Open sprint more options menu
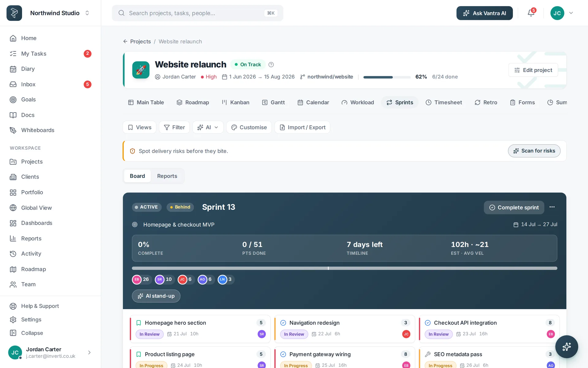588x368 pixels. [x=552, y=207]
